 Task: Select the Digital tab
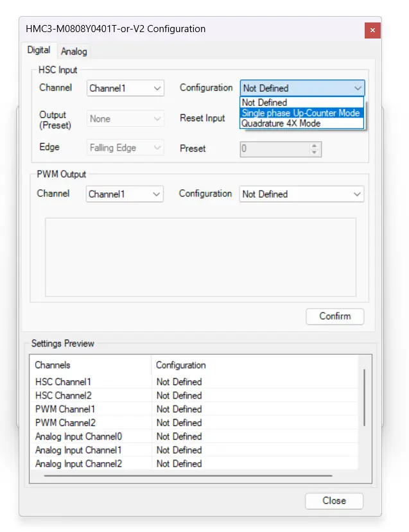39,50
